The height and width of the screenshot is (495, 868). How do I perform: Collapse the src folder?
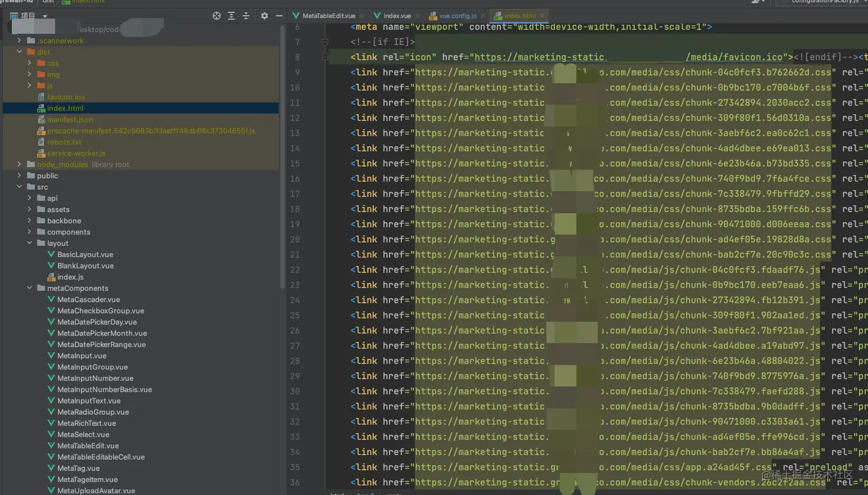20,187
